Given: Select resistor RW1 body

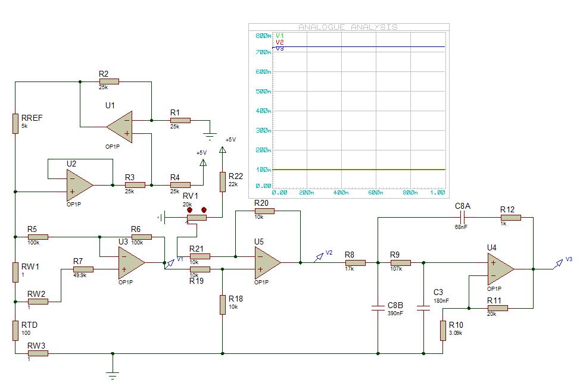Looking at the screenshot, I should (x=15, y=272).
